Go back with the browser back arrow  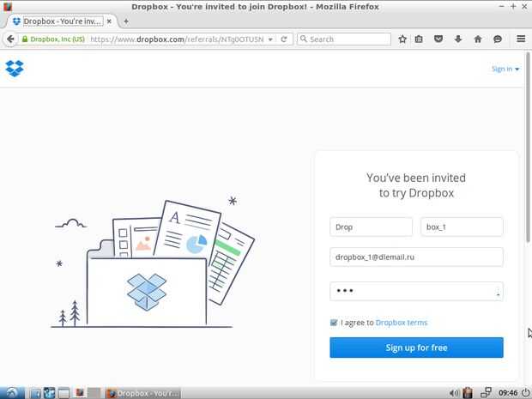pyautogui.click(x=10, y=39)
